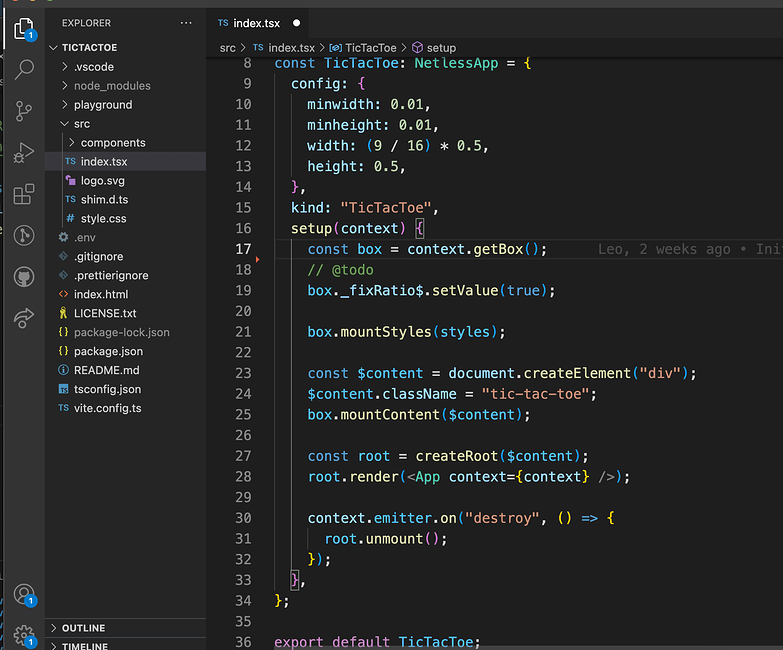This screenshot has height=650, width=783.
Task: Open the Explorer view in activity bar
Action: (x=24, y=28)
